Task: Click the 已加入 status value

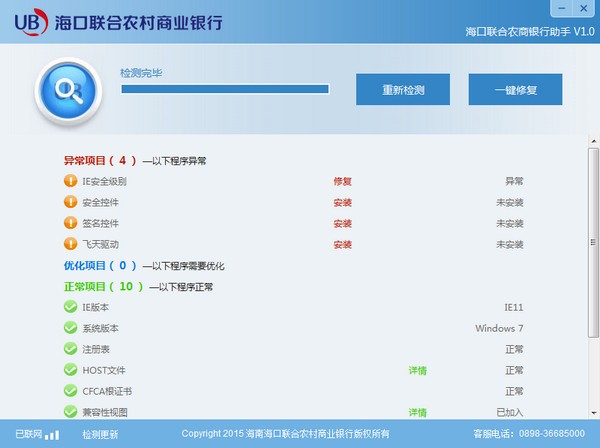Action: coord(510,412)
